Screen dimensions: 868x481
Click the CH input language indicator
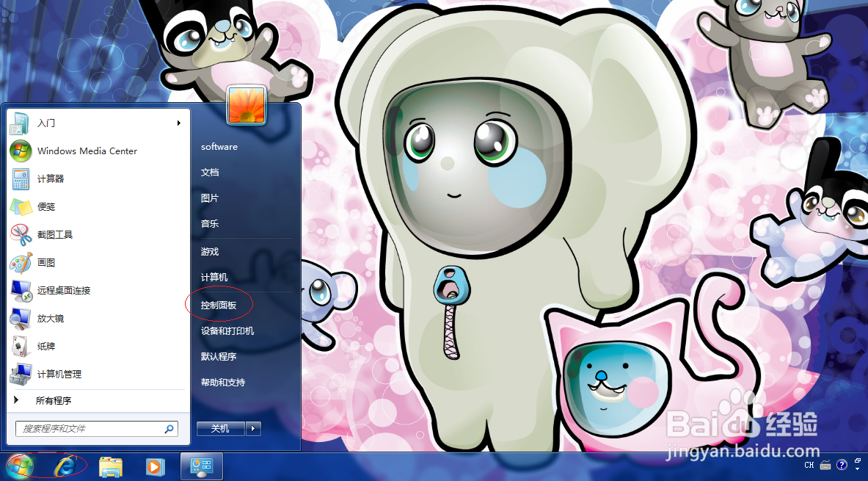[x=809, y=465]
